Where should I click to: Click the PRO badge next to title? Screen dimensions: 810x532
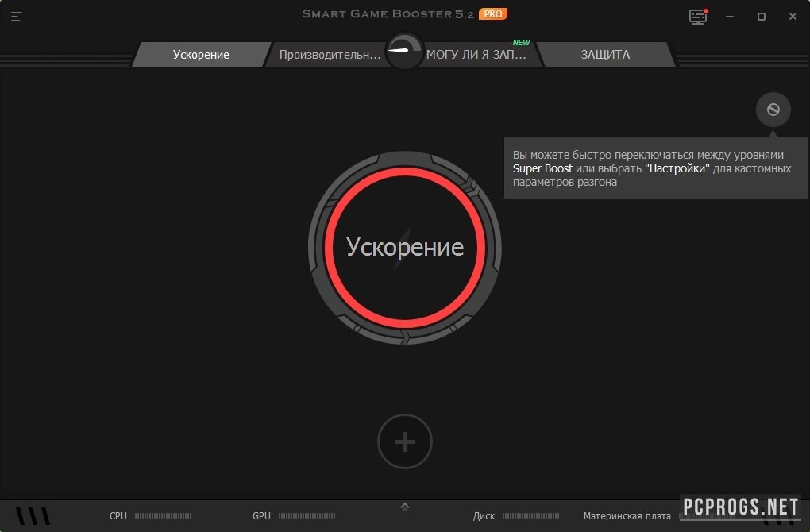(493, 13)
